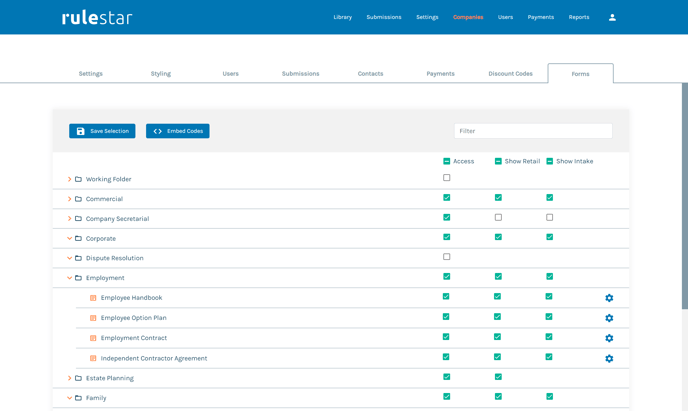
Task: Enable Show Intake for Company Secretarial
Action: tap(549, 217)
